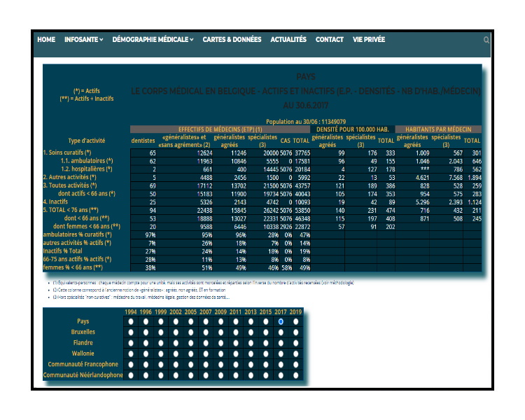The height and width of the screenshot is (420, 525).
Task: Click value 53850 in TOTAL < 76 ans row
Action: (302, 211)
